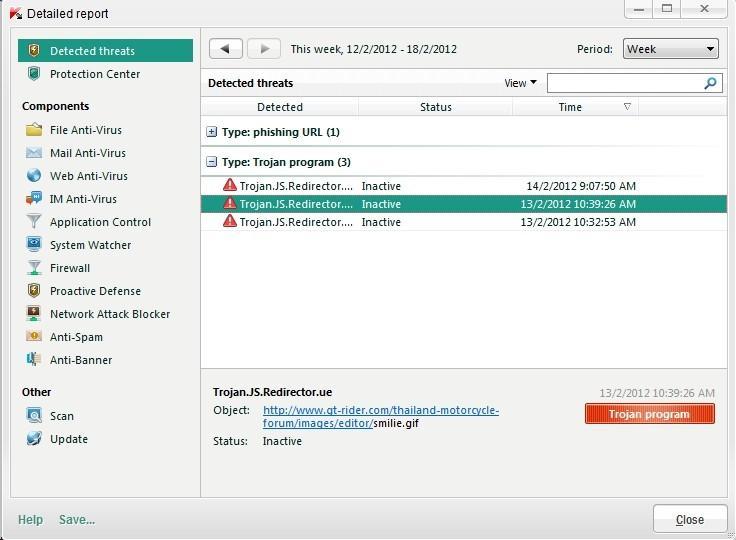
Task: Select the Anti-Spam icon
Action: coord(34,337)
